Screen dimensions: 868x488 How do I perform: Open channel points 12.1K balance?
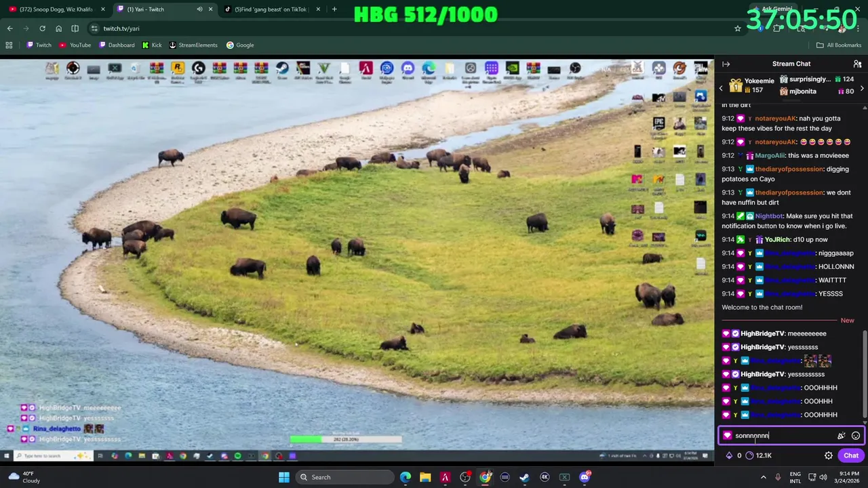click(758, 455)
